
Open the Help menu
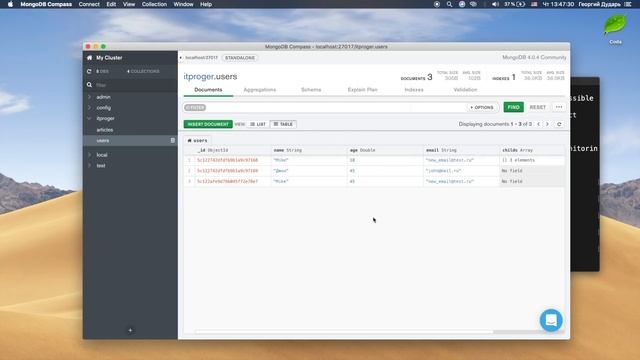point(206,4)
